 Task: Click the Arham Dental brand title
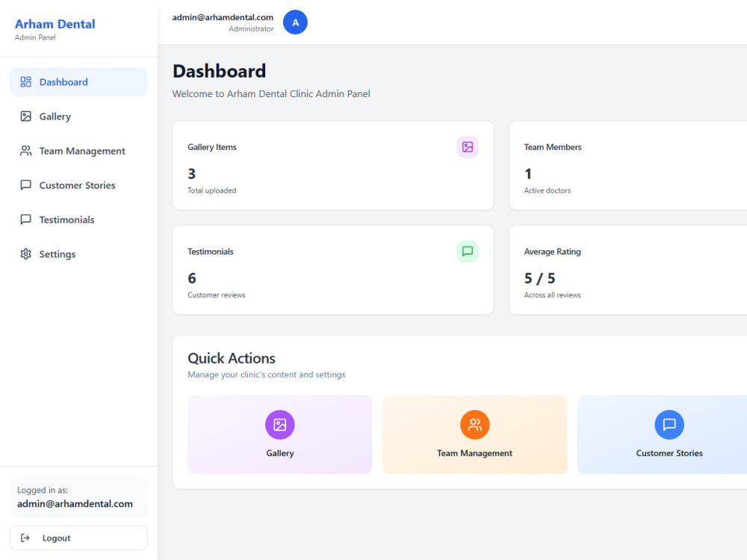point(55,24)
